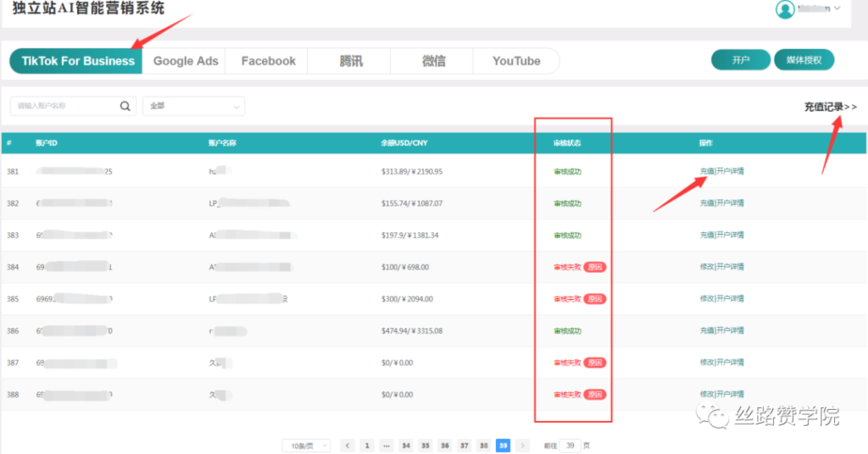Click the 余额USD/CNY column header
This screenshot has height=454, width=868.
pyautogui.click(x=404, y=143)
